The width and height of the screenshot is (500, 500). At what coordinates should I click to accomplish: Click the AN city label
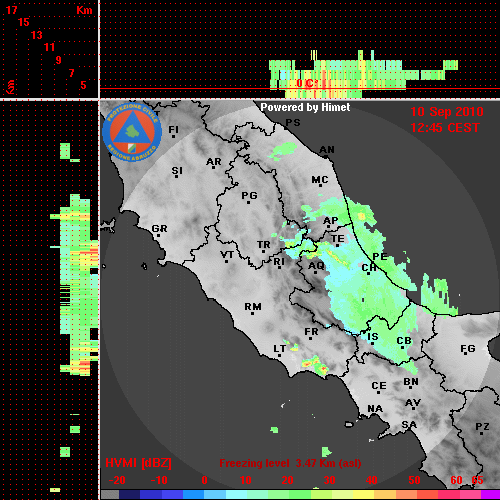[x=327, y=150]
